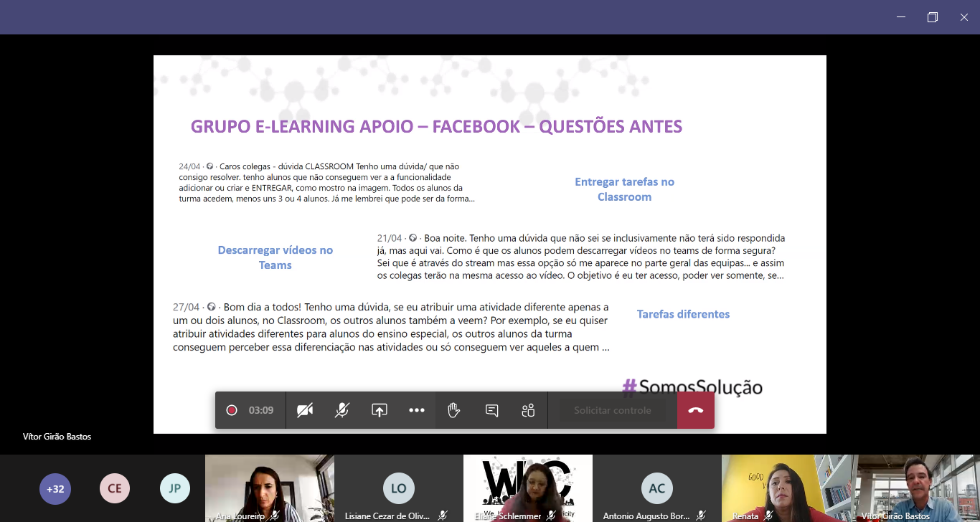The image size is (980, 522).
Task: Unmute the microphone in the meeting toolbar
Action: (342, 410)
